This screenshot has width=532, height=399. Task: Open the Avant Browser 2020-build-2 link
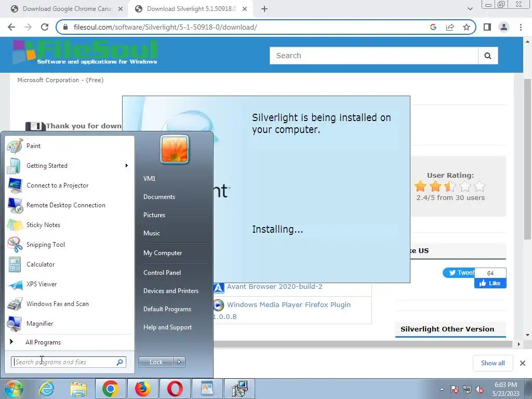pos(274,287)
